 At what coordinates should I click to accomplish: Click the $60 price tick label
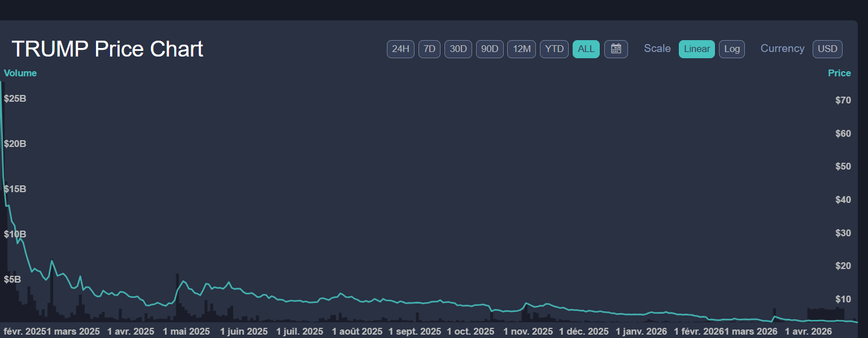pyautogui.click(x=843, y=133)
